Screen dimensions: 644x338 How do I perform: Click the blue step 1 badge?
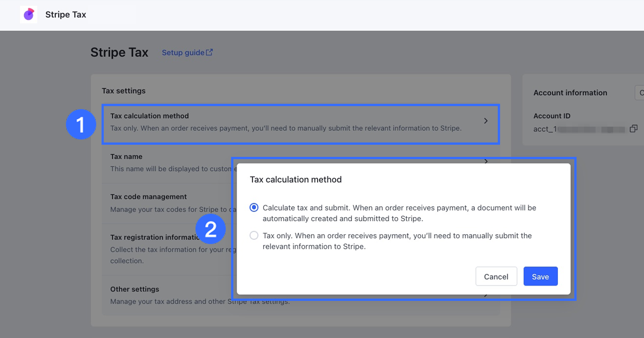point(81,124)
